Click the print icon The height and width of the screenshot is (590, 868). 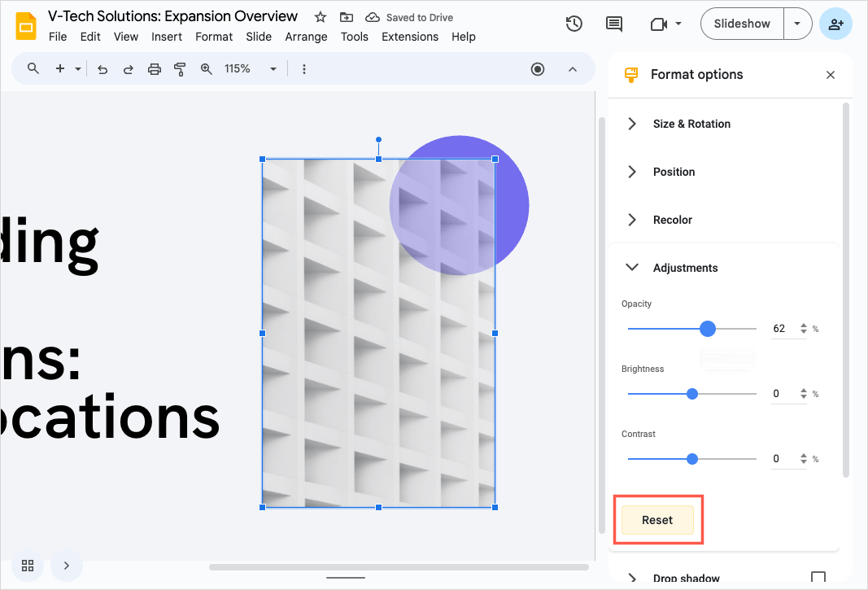155,69
